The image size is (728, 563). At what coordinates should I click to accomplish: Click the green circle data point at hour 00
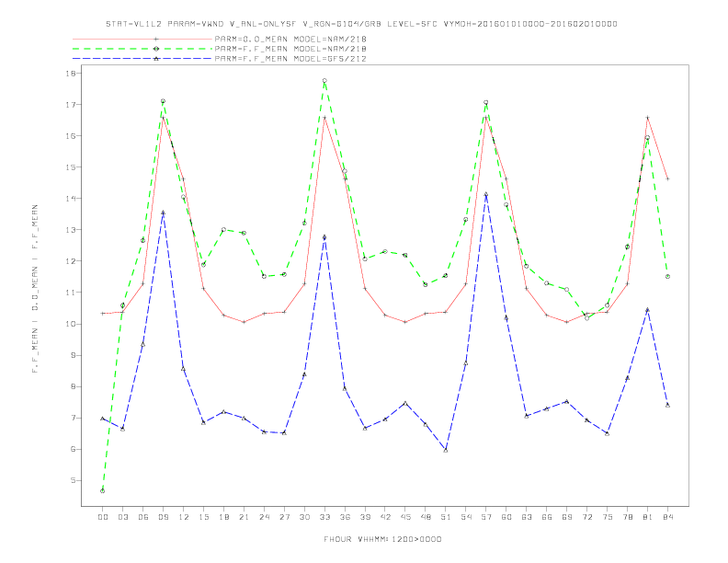103,491
